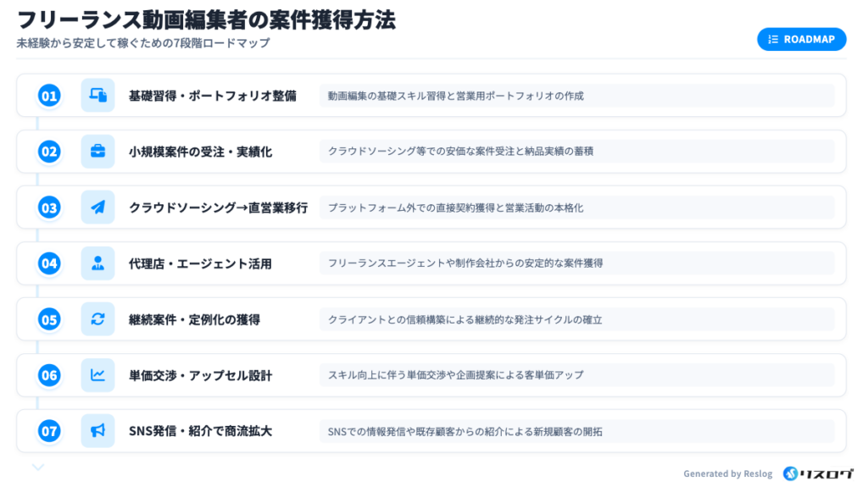Click the briefcase icon for step 02
868x487 pixels.
pyautogui.click(x=97, y=152)
